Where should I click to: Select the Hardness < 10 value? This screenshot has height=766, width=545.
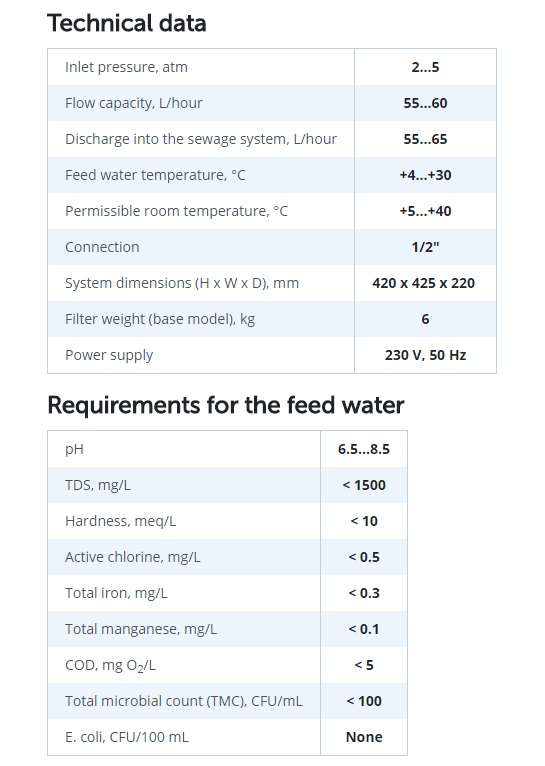click(364, 521)
